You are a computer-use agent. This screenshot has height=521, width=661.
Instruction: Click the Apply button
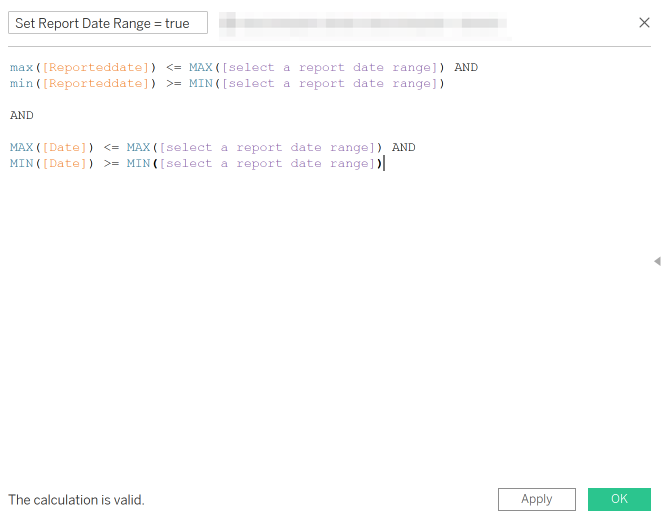tap(536, 499)
